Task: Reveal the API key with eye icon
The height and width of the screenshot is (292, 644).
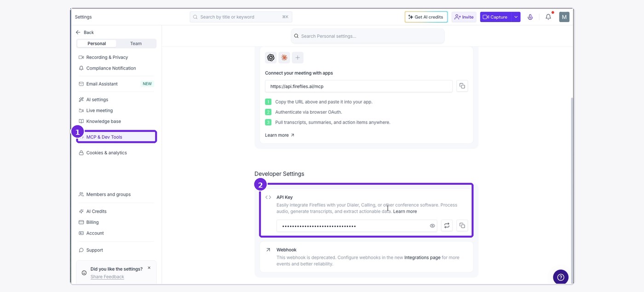Action: [x=432, y=226]
